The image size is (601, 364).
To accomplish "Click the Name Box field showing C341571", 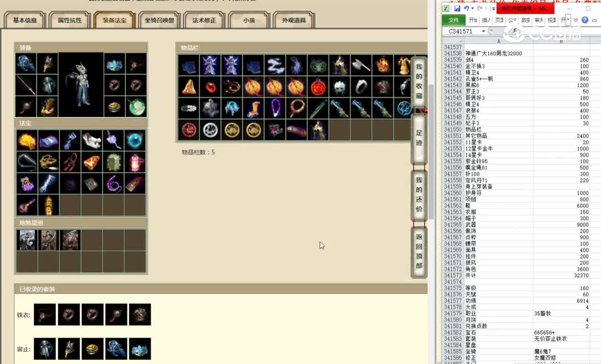I will click(x=461, y=31).
